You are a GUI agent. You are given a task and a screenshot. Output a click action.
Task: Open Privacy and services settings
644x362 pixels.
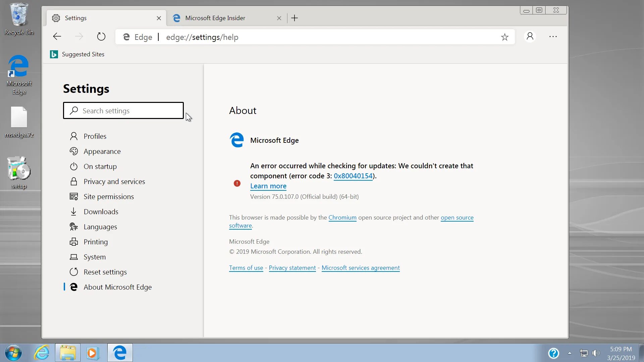tap(114, 182)
